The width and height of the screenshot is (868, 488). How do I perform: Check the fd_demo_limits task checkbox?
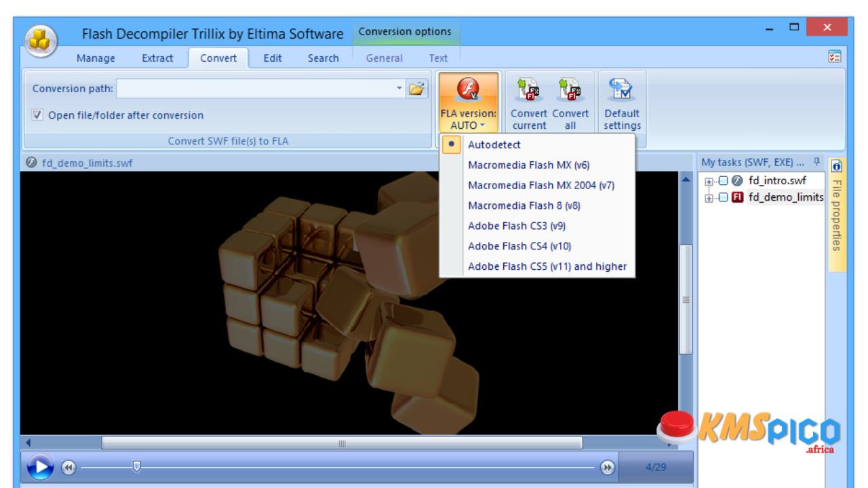tap(723, 197)
